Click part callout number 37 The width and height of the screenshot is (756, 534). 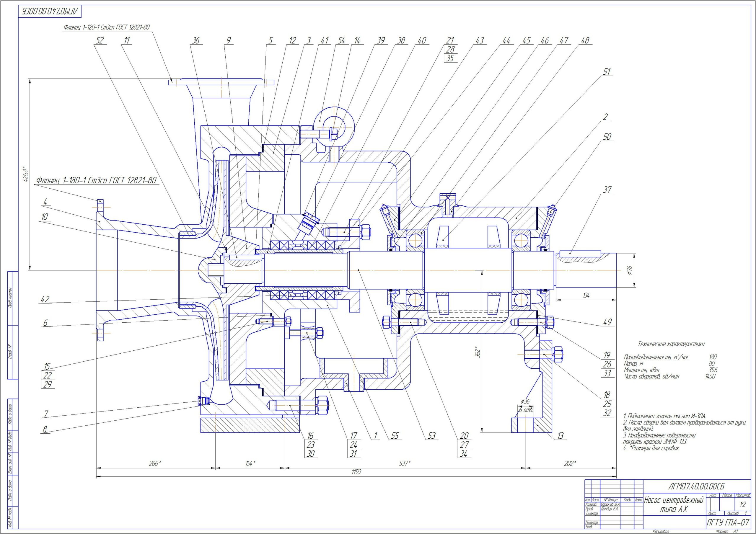(x=607, y=190)
